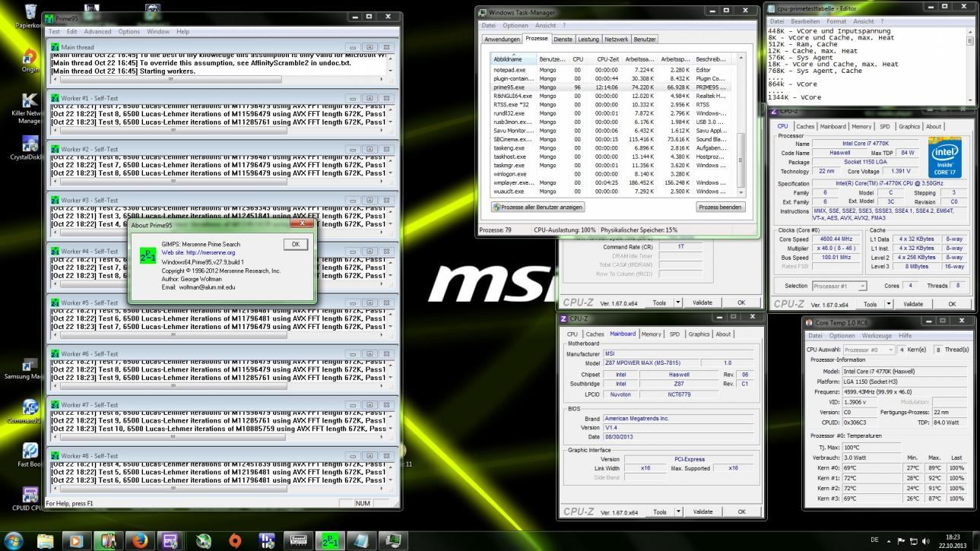Viewport: 980px width, 551px height.
Task: Open the SPD tab in Mainboard CPU-Z window
Action: [674, 334]
